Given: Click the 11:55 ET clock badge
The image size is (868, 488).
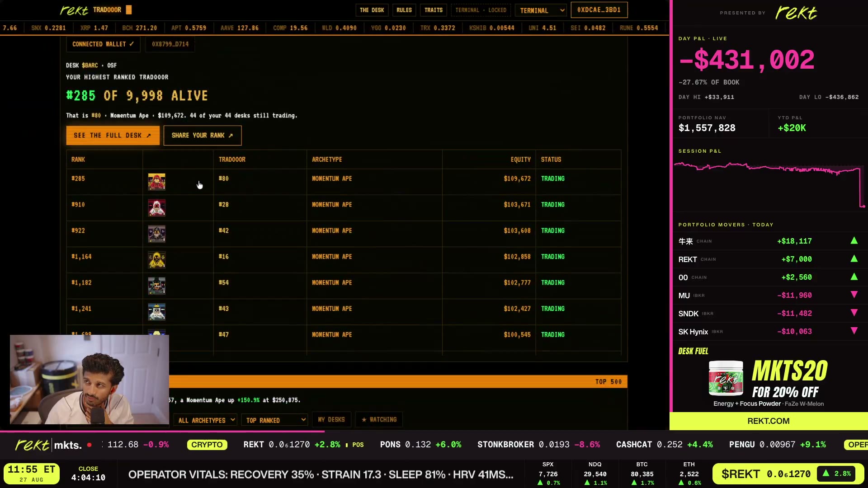Looking at the screenshot, I should click(x=32, y=474).
